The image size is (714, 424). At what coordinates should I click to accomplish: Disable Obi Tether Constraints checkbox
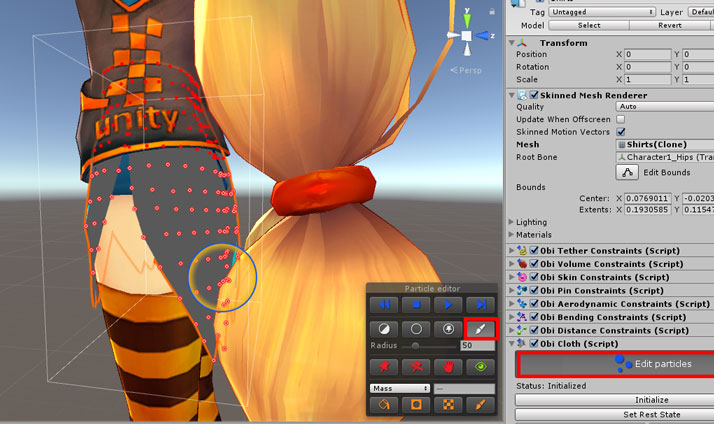point(534,250)
